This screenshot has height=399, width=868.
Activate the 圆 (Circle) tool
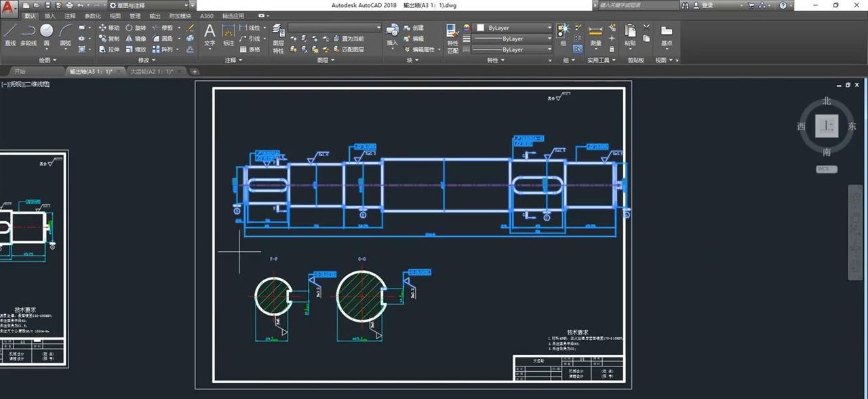[47, 34]
